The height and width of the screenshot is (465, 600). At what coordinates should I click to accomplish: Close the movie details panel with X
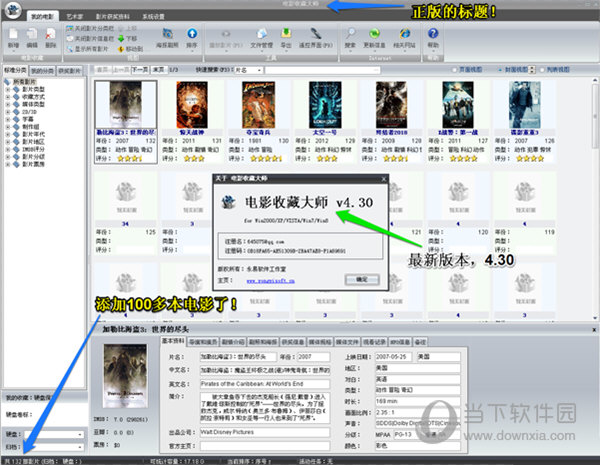594,330
